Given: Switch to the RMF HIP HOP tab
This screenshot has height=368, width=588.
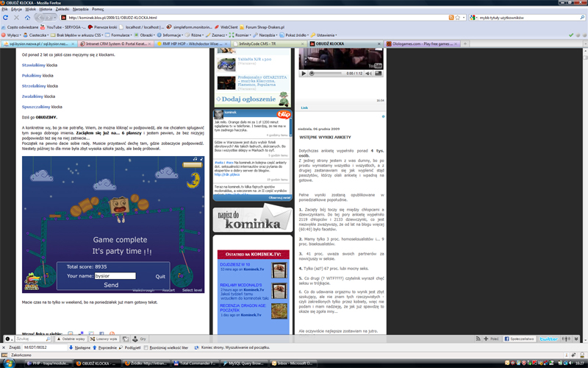Looking at the screenshot, I should tap(192, 44).
